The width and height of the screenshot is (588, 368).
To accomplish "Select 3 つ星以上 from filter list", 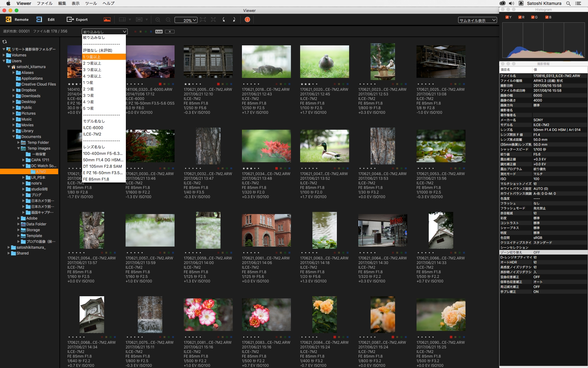I will coord(92,70).
